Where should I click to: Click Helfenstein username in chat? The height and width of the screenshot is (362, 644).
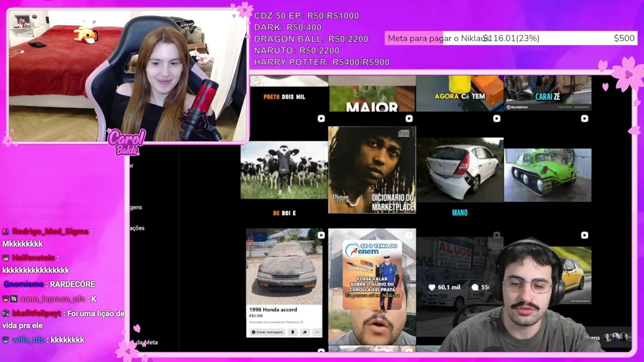tap(34, 257)
